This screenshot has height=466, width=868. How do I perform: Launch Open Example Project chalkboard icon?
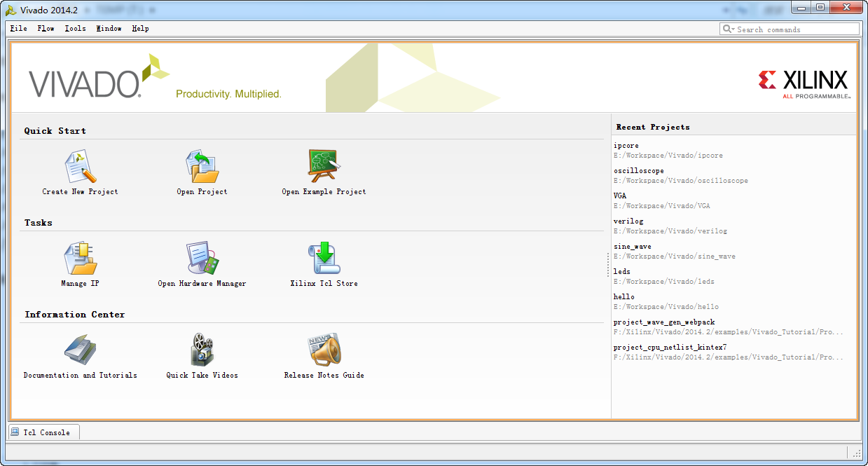[x=324, y=167]
